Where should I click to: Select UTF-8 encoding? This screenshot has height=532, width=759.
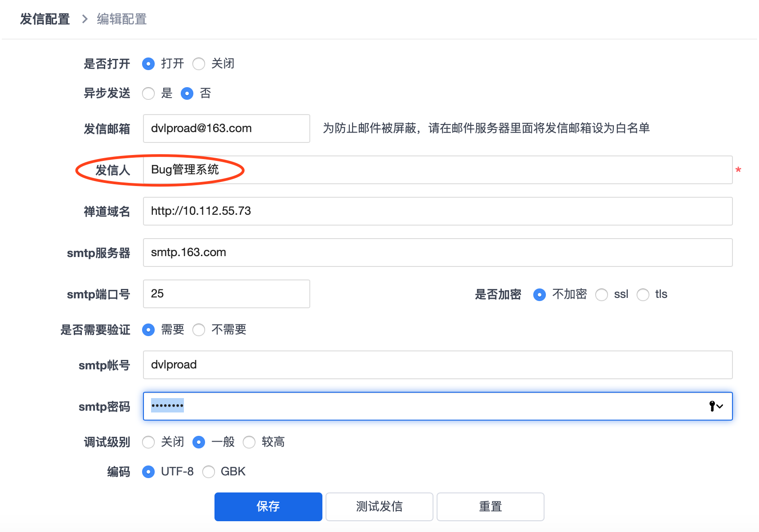148,472
